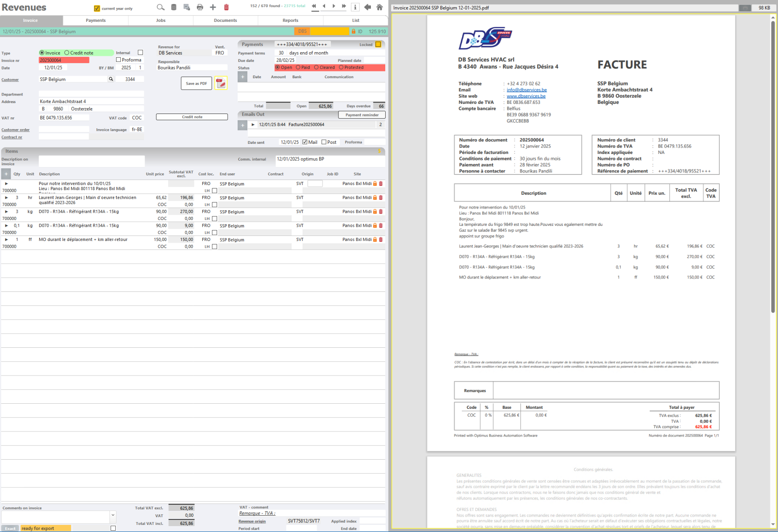Toggle the ready for export checkbox
Viewport: 778px width, 532px height.
pyautogui.click(x=113, y=528)
